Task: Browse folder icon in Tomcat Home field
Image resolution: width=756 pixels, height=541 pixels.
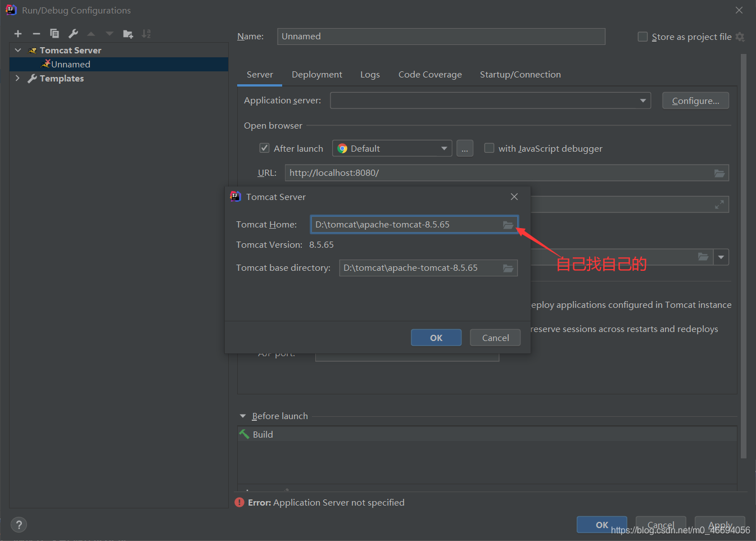Action: click(508, 225)
